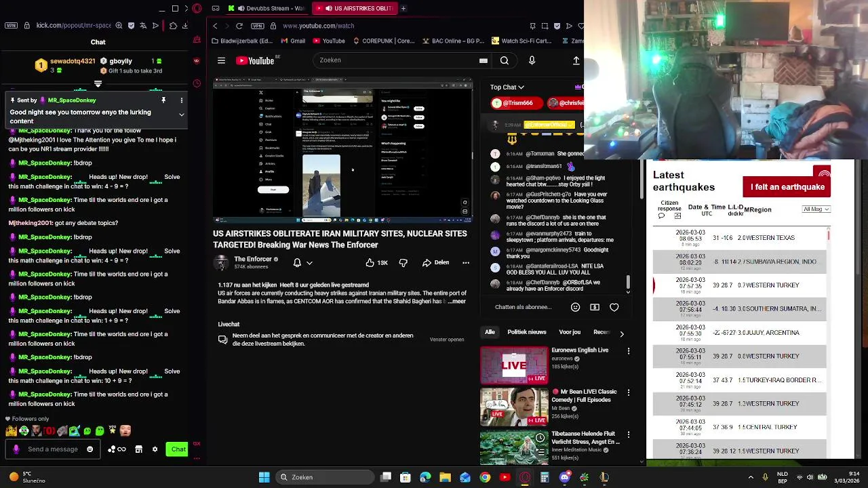
Task: Open the Gmail bookmark
Action: 292,41
